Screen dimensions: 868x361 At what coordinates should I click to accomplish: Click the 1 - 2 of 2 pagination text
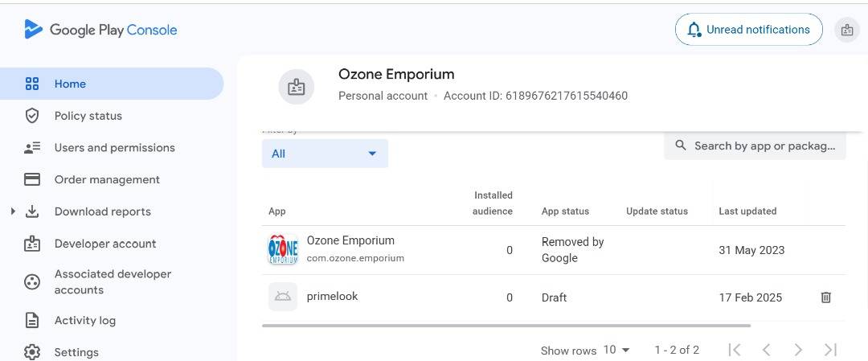coord(677,350)
